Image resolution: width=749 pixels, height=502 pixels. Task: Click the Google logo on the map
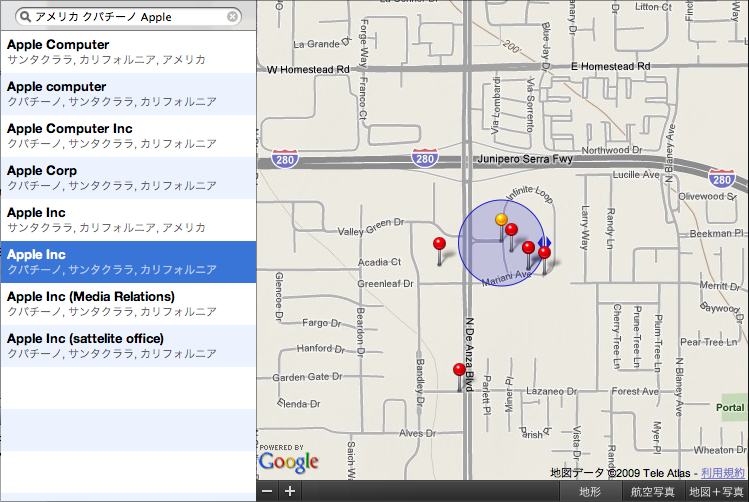pyautogui.click(x=289, y=461)
